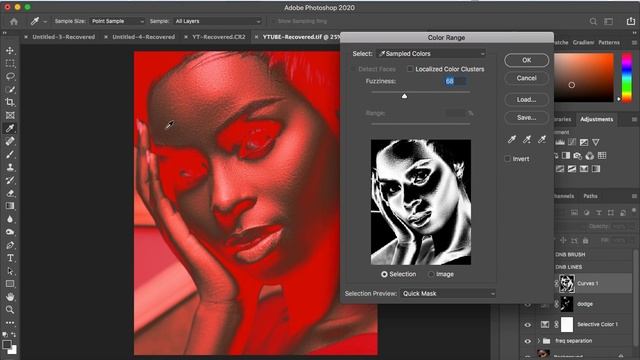This screenshot has height=360, width=640.
Task: Click Cancel in Color Range dialog
Action: point(527,78)
